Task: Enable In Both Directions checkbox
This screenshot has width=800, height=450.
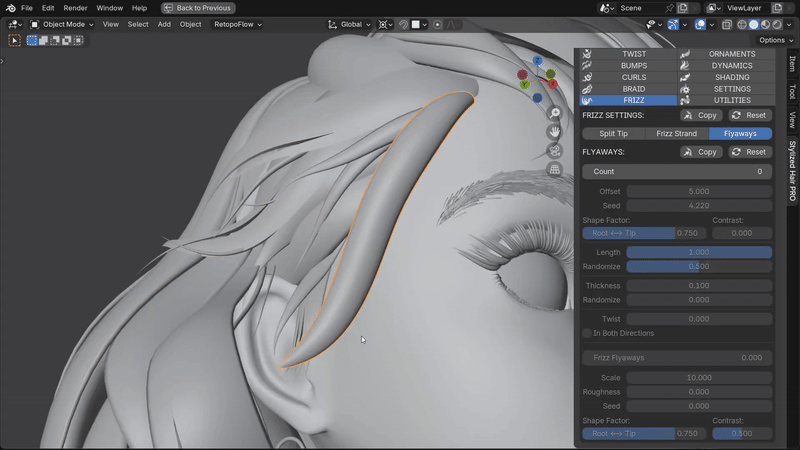Action: coord(587,333)
